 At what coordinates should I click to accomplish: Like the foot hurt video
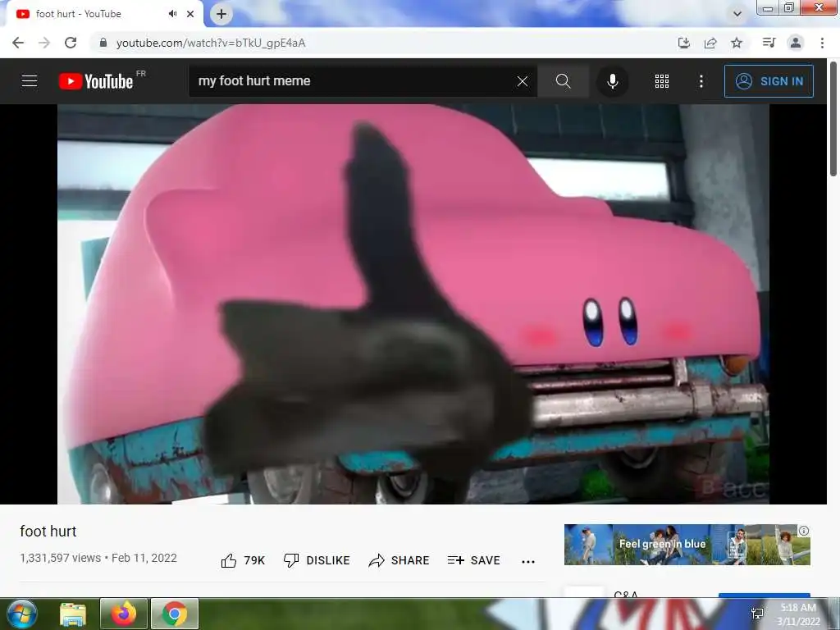(243, 560)
